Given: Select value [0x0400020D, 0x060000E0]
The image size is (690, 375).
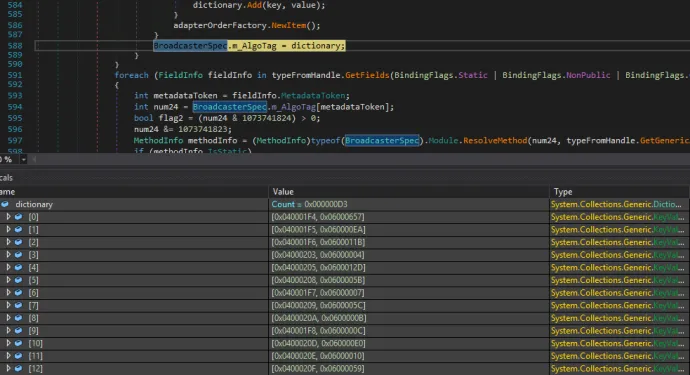Looking at the screenshot, I should click(318, 343).
